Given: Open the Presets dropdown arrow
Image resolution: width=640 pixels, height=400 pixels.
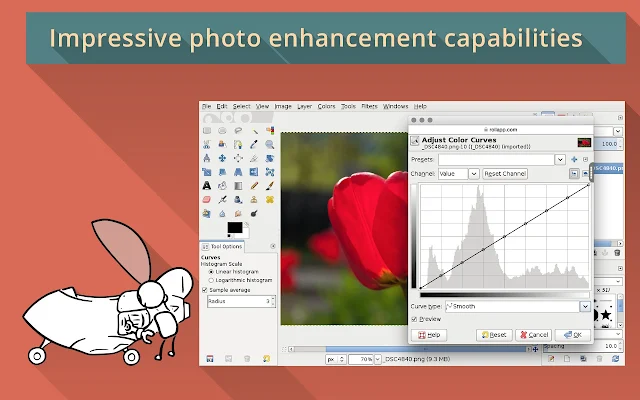Looking at the screenshot, I should pyautogui.click(x=560, y=160).
